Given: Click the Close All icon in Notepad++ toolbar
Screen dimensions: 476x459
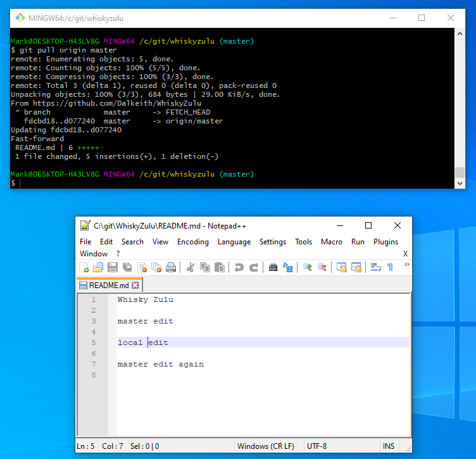Looking at the screenshot, I should pos(156,267).
